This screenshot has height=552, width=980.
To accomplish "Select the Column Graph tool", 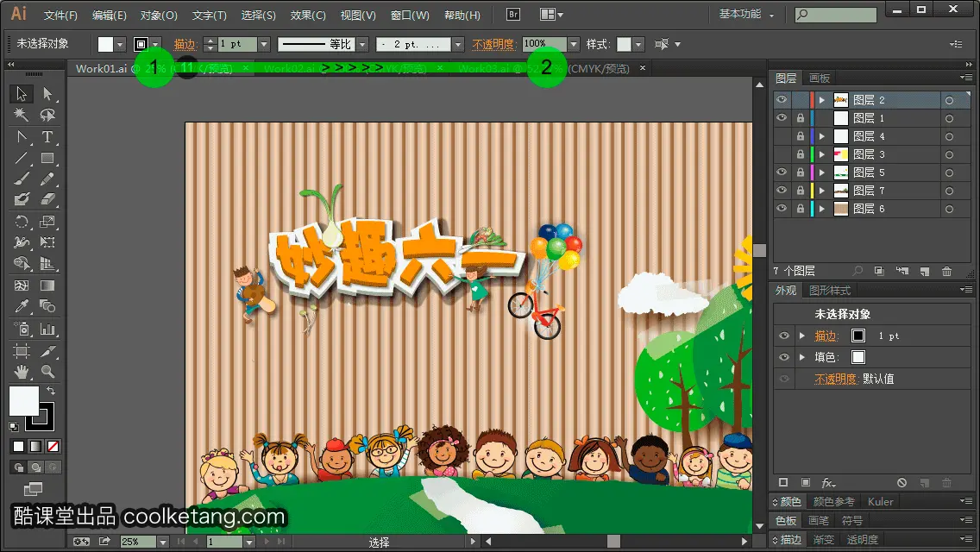I will 47,329.
